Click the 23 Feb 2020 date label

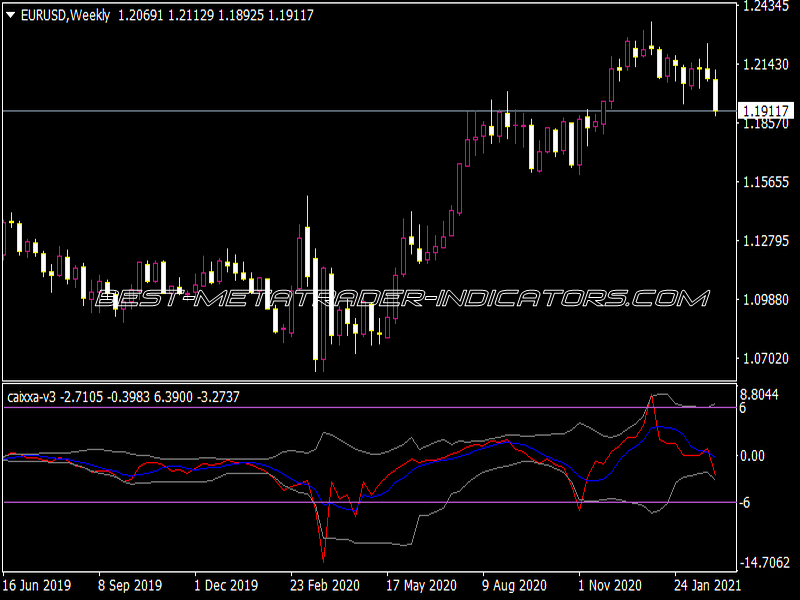click(325, 585)
